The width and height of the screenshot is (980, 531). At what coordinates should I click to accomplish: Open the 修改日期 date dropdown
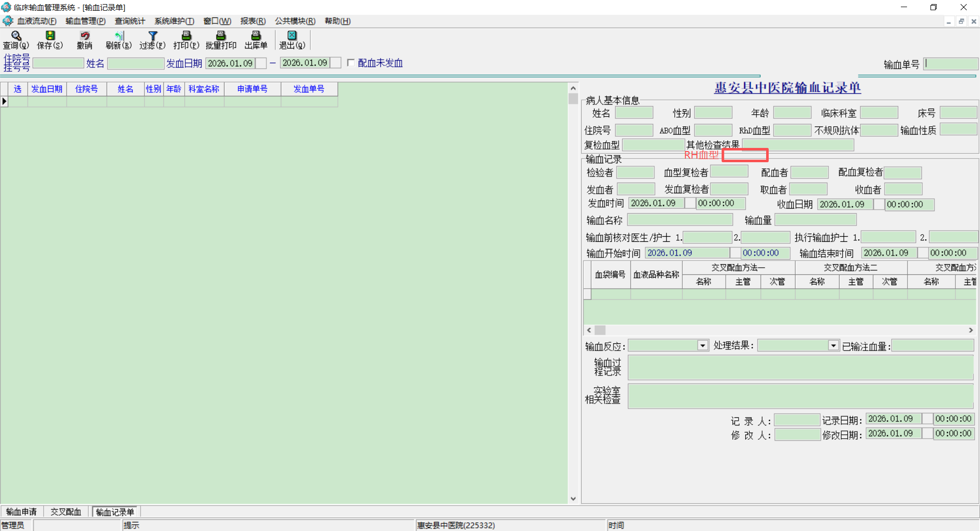coord(927,434)
